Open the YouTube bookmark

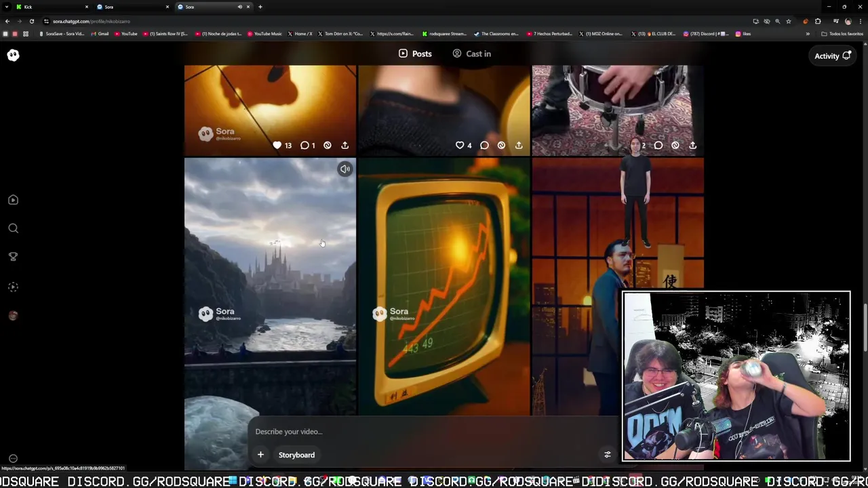(126, 34)
